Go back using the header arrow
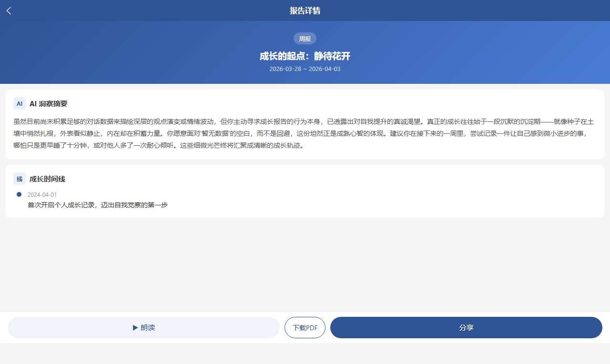Screen dimensions: 610x364 (x=9, y=10)
